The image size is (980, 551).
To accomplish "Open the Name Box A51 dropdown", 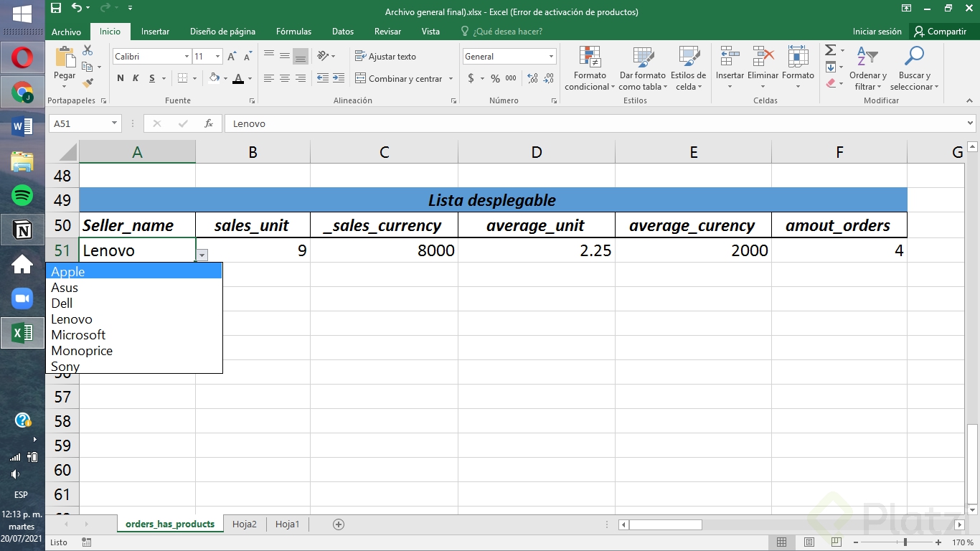I will (x=114, y=123).
